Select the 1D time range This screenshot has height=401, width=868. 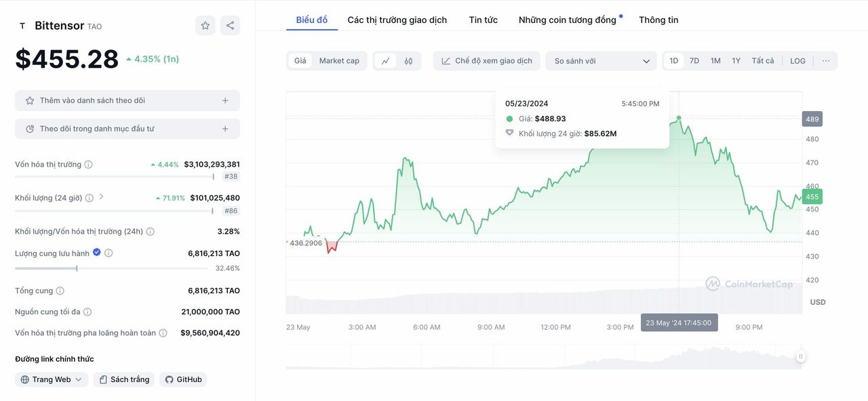pos(674,61)
